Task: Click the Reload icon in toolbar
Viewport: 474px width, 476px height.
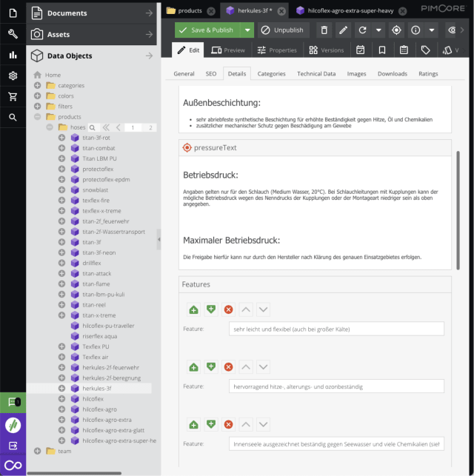Action: click(362, 30)
